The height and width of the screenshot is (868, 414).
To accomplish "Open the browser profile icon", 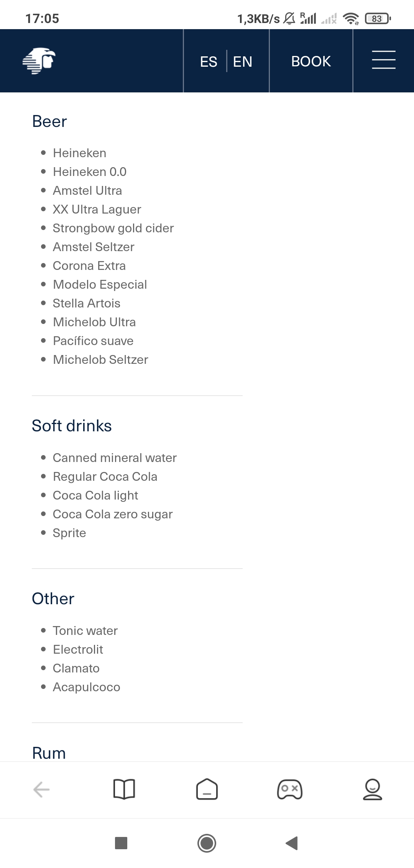I will click(372, 789).
